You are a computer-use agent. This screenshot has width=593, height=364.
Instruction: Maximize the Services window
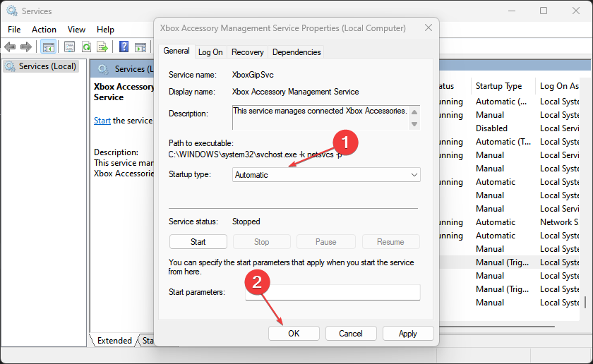544,11
